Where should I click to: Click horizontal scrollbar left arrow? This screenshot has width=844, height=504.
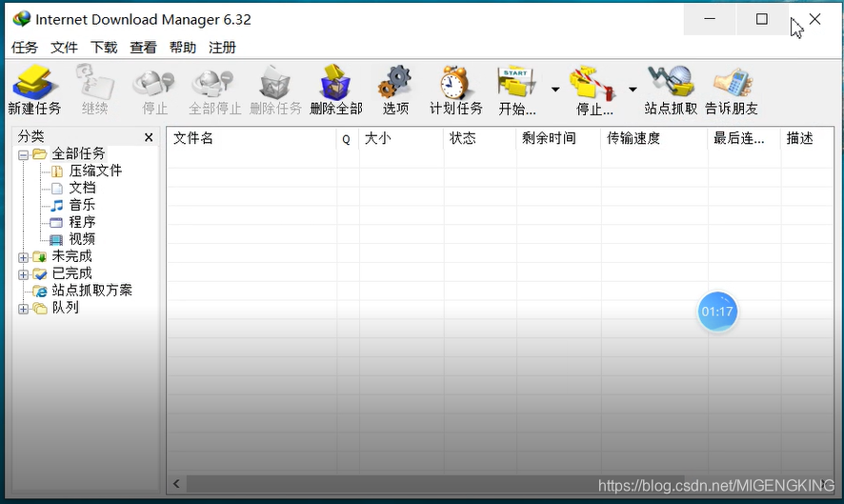pyautogui.click(x=176, y=484)
